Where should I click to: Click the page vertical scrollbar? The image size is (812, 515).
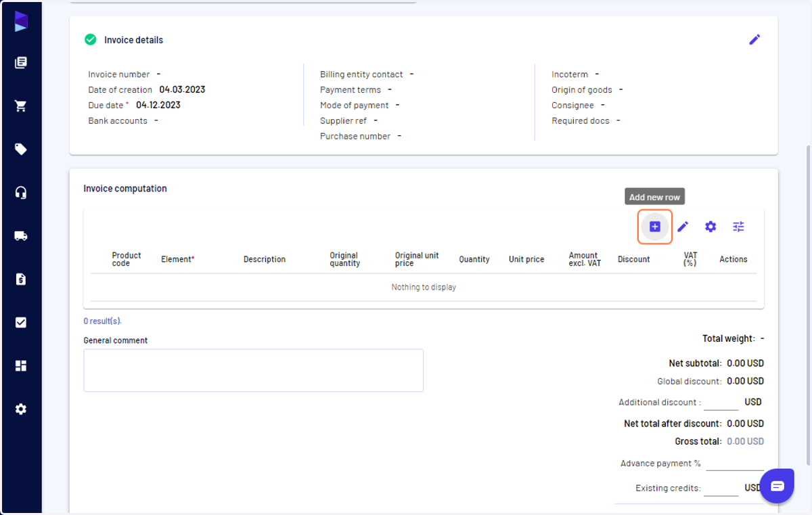(808, 305)
